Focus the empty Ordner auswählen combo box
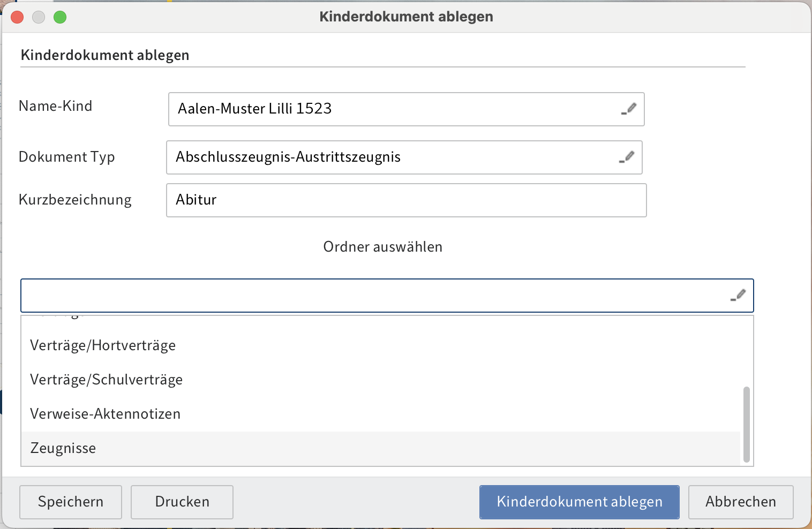Viewport: 812px width, 529px height. [x=375, y=296]
